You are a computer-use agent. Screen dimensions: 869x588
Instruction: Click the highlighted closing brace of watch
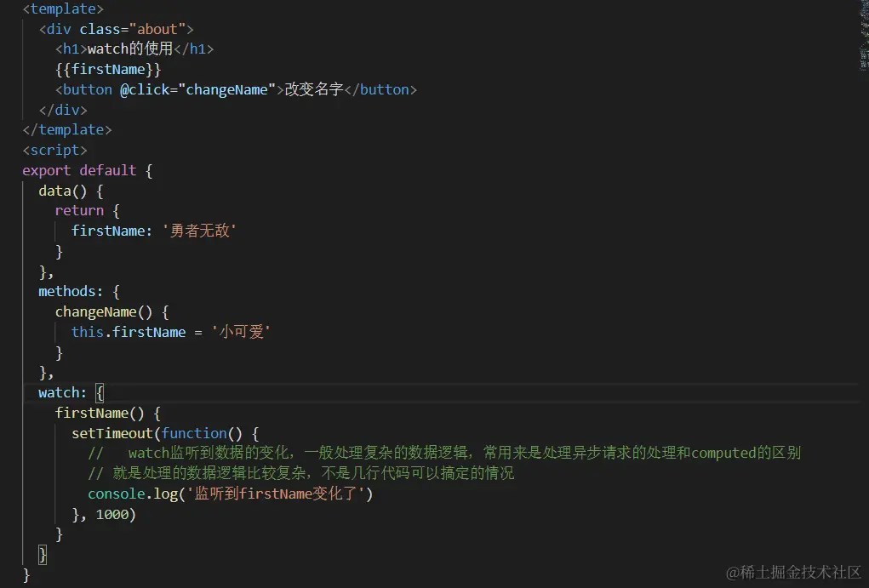click(x=42, y=554)
